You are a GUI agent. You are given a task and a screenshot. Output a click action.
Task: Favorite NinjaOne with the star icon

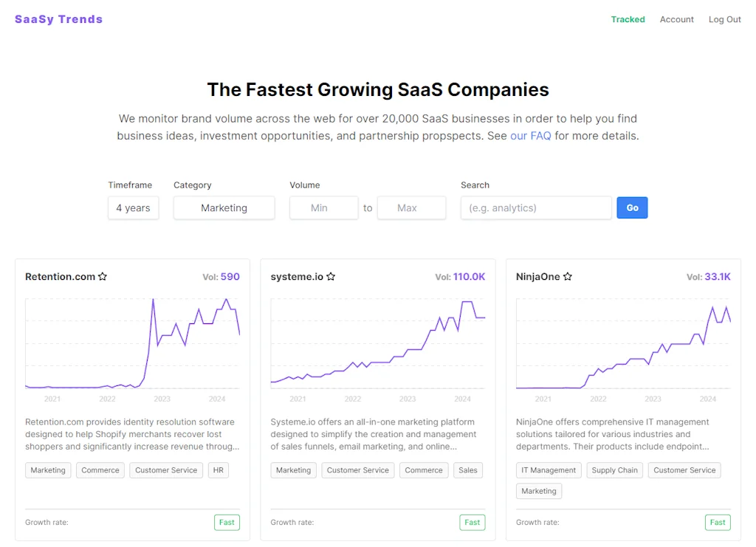567,276
